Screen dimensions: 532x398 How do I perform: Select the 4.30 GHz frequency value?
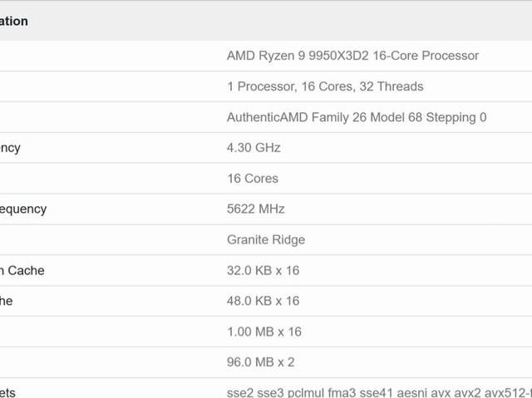[x=254, y=148]
